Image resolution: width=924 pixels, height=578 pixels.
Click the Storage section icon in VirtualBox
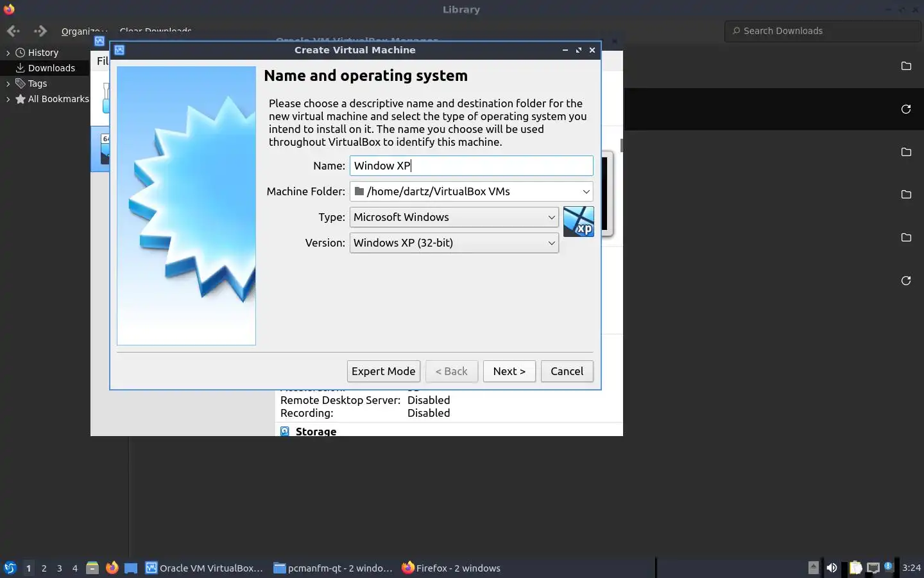point(285,432)
